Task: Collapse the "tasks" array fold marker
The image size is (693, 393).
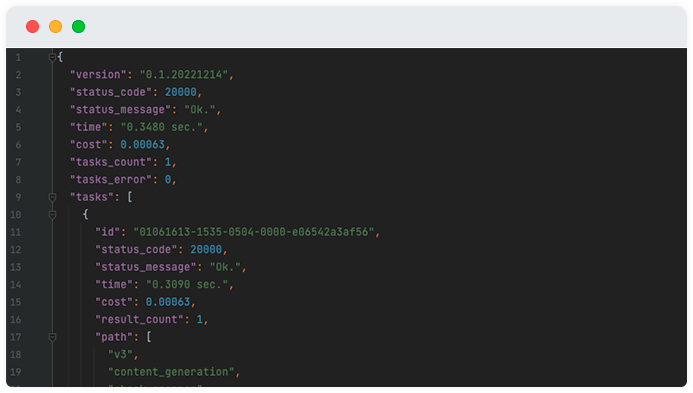Action: 52,197
